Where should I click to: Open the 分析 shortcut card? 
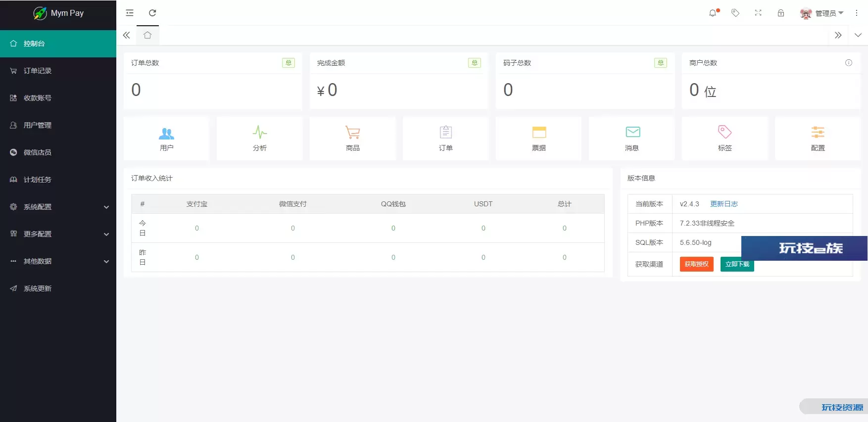tap(260, 139)
